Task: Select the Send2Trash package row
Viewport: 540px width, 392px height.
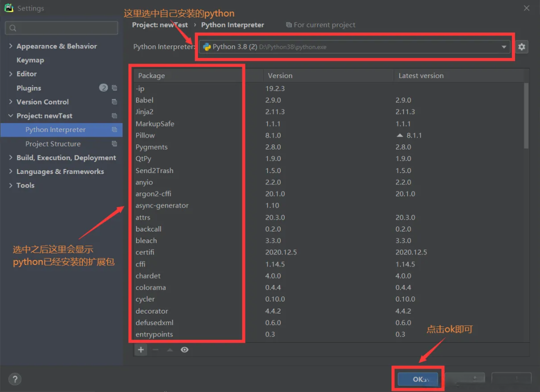Action: [x=328, y=170]
